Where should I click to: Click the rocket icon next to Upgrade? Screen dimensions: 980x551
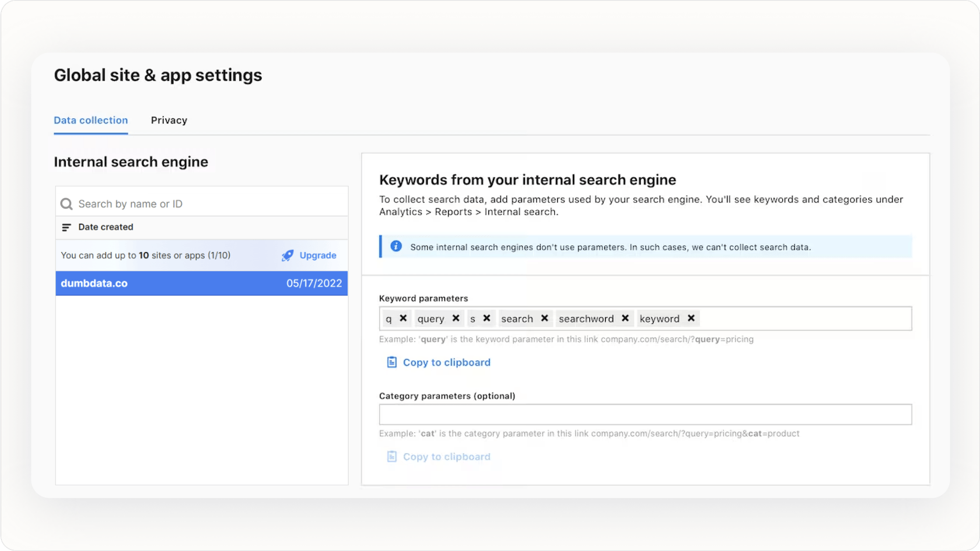[x=287, y=255]
